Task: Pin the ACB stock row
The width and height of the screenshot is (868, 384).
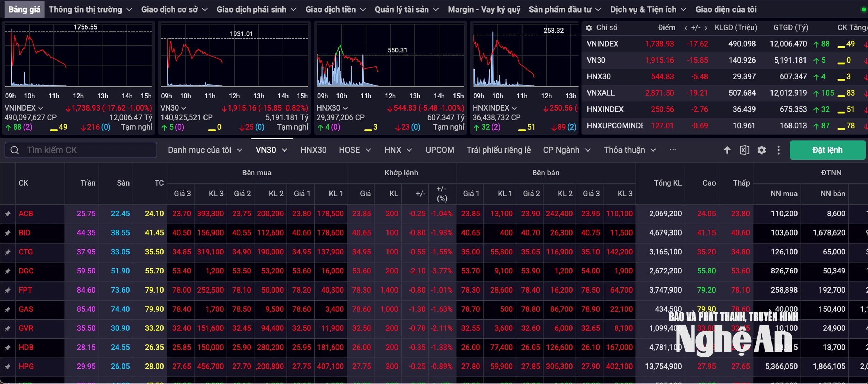Action: (8, 214)
